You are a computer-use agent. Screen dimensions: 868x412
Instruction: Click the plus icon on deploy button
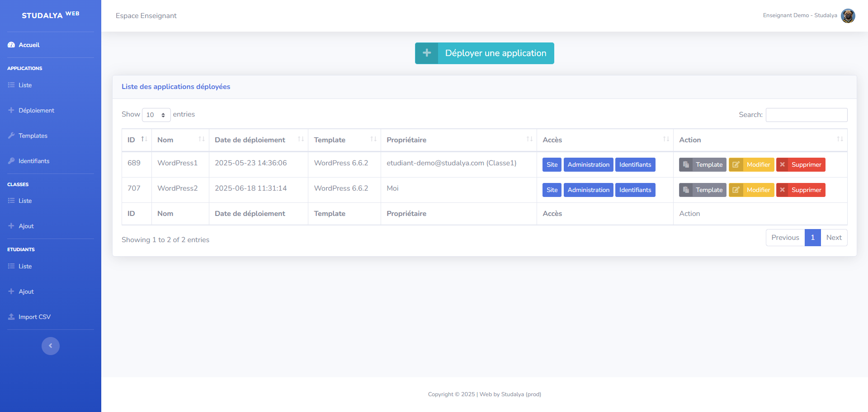(426, 53)
